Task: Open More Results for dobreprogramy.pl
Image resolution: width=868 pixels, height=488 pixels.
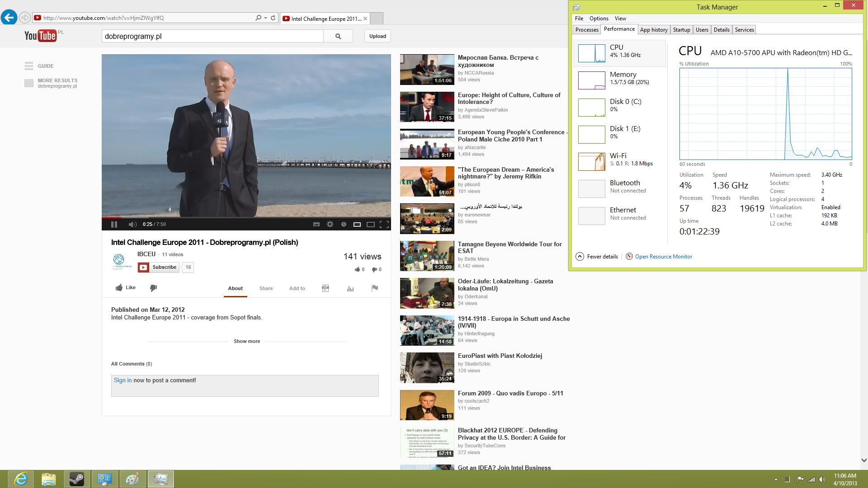Action: (51, 83)
